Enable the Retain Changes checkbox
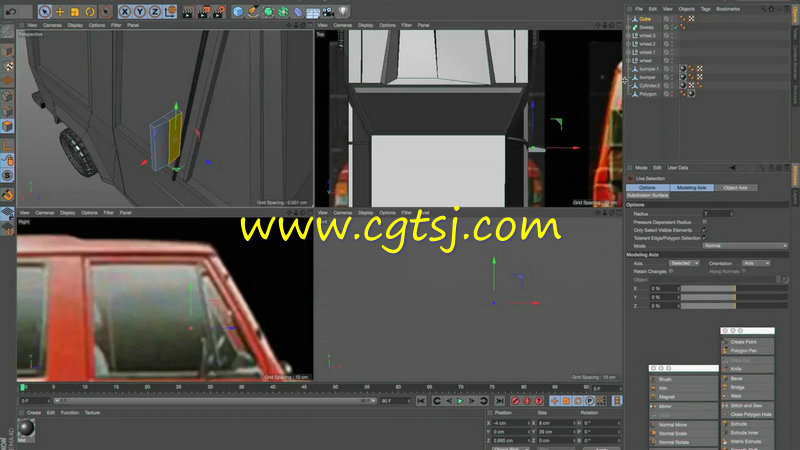 click(671, 271)
